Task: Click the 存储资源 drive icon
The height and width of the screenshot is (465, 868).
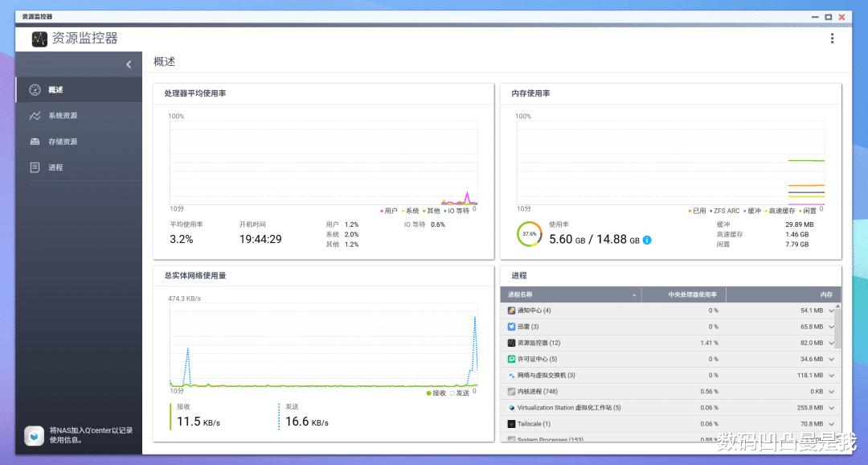Action: (35, 142)
